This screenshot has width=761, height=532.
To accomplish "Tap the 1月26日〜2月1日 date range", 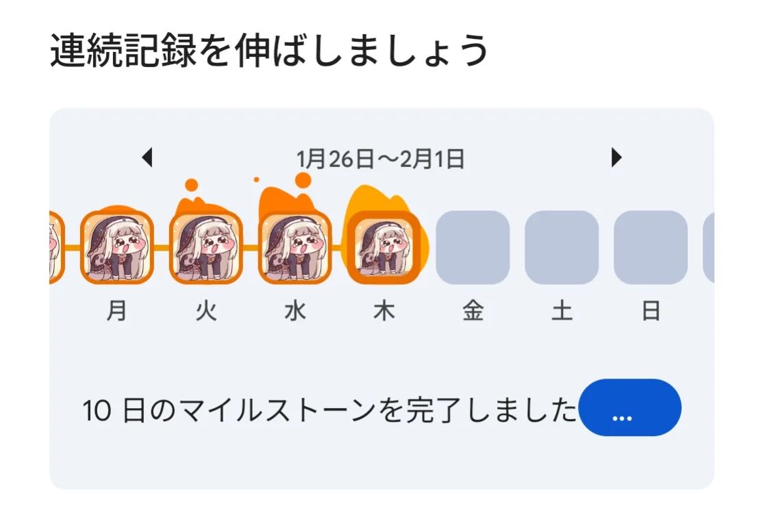I will point(381,159).
